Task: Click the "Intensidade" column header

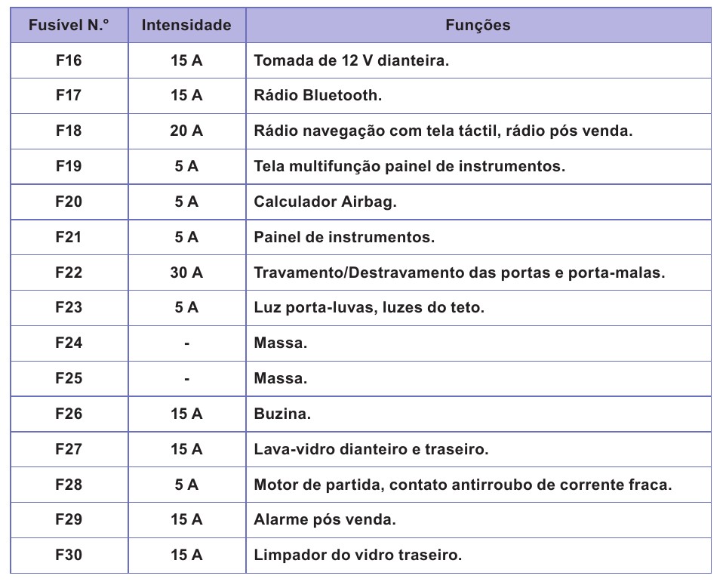Action: click(x=186, y=25)
